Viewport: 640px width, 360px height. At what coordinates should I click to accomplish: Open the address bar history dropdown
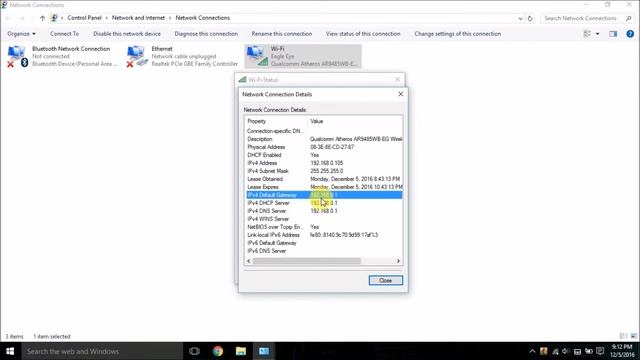pyautogui.click(x=520, y=18)
